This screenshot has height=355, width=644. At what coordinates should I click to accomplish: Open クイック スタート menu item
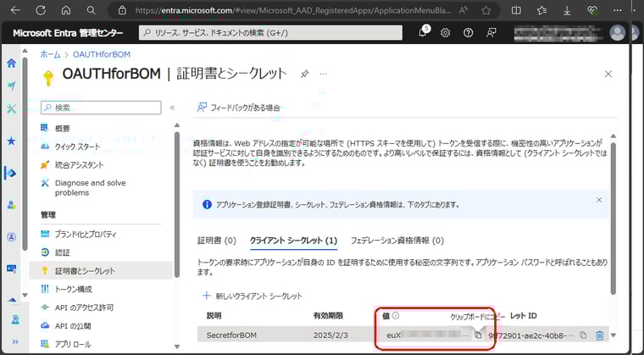click(78, 147)
